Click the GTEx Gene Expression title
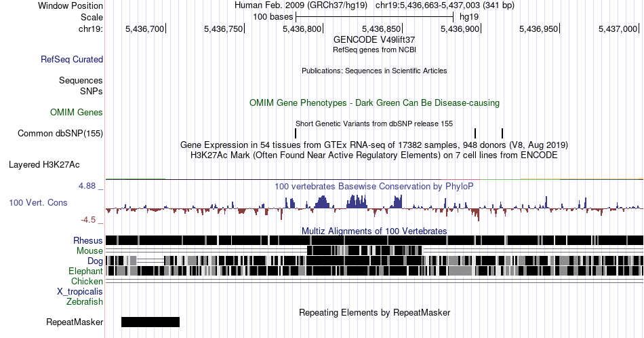This screenshot has height=338, width=644. [x=374, y=145]
